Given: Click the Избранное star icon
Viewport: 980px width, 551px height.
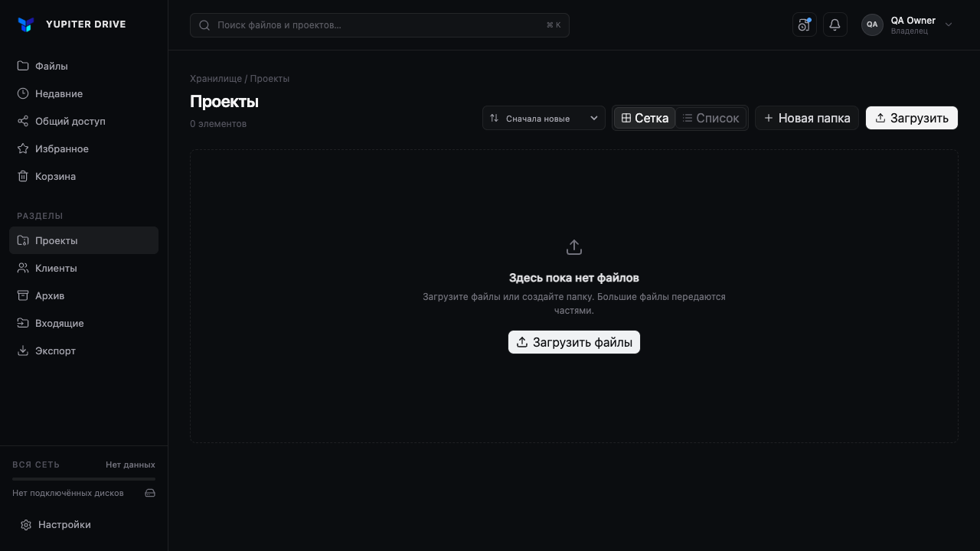Looking at the screenshot, I should pyautogui.click(x=23, y=148).
